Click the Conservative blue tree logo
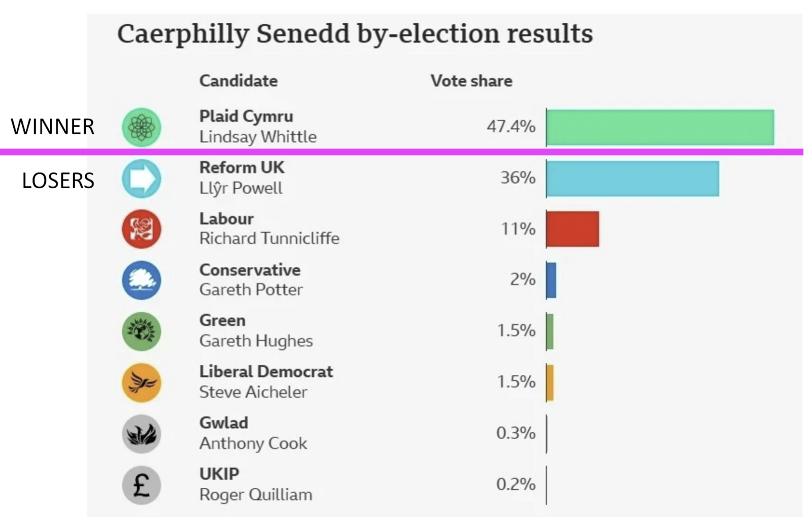 (142, 280)
